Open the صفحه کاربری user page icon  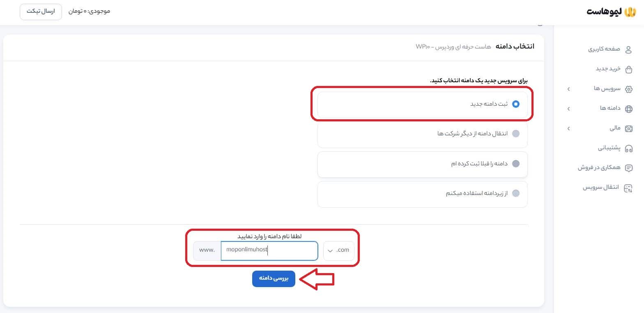tap(628, 49)
